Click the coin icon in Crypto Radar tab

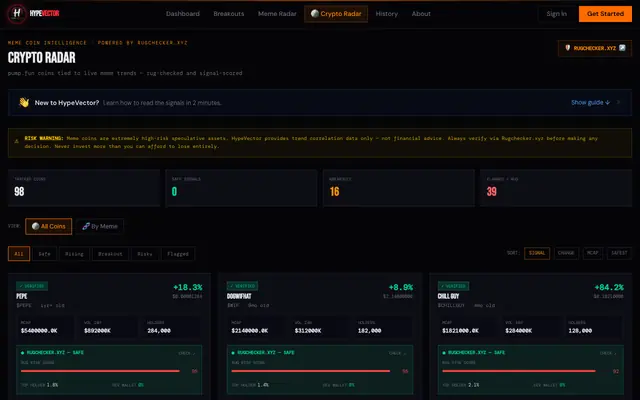[x=315, y=13]
